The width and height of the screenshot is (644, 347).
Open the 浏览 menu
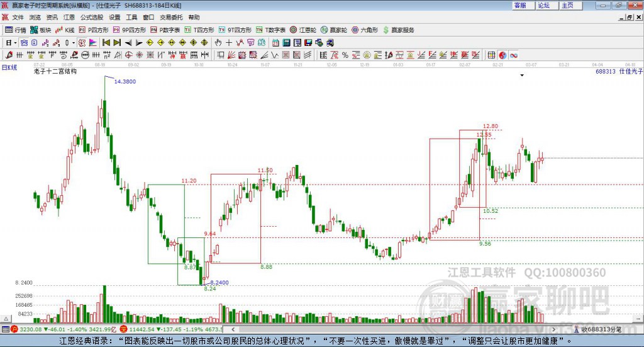click(35, 17)
